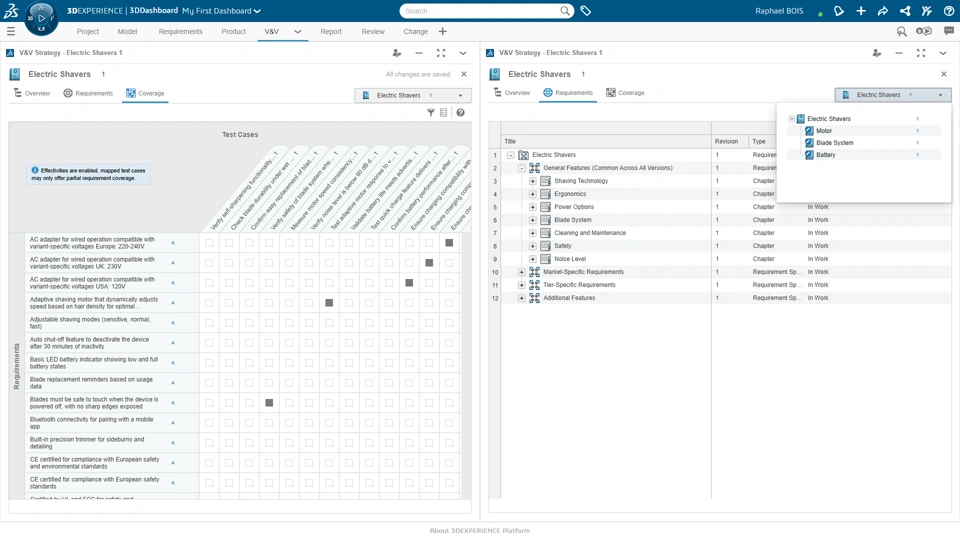The height and width of the screenshot is (540, 960).
Task: Select the Blade System item in dropdown list
Action: [834, 143]
